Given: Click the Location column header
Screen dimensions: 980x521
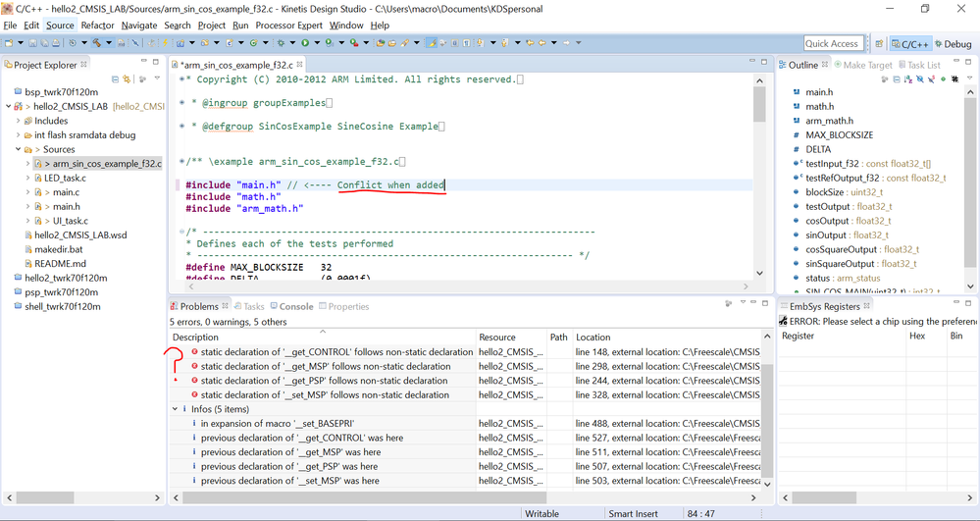Looking at the screenshot, I should (x=667, y=338).
